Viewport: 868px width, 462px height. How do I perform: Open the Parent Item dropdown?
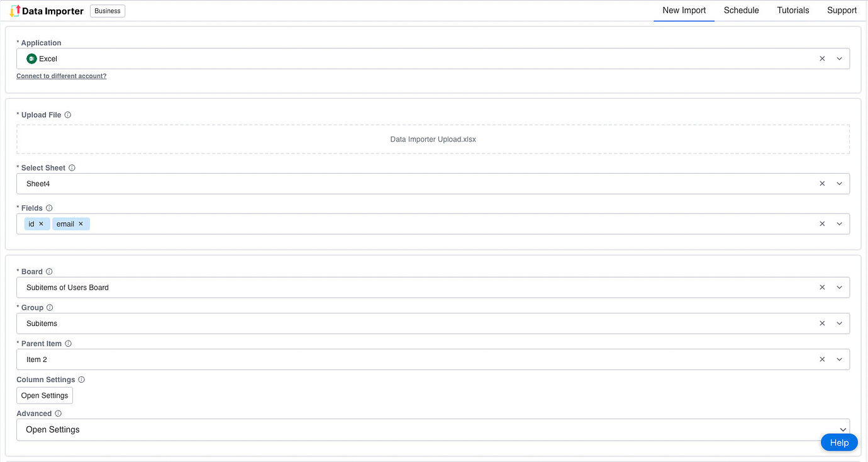[x=840, y=359]
